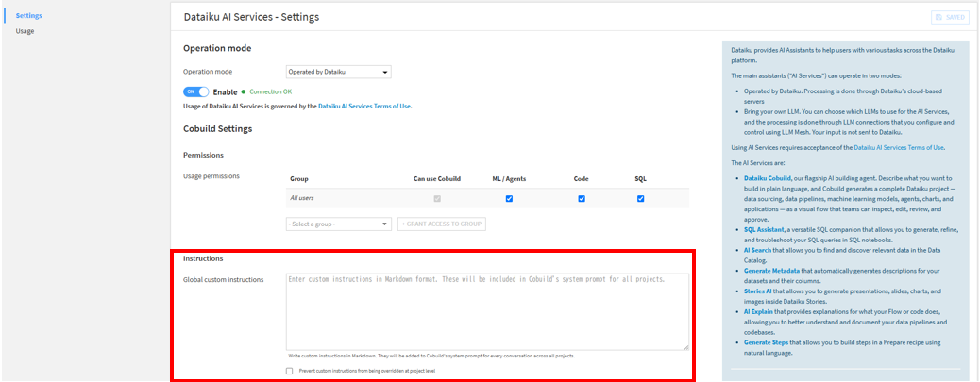Click the save disk icon in SAVED button

(939, 18)
